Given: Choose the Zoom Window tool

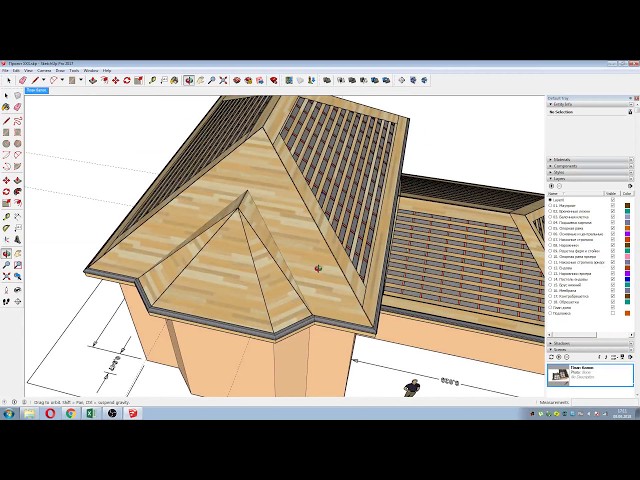Looking at the screenshot, I should [18, 265].
